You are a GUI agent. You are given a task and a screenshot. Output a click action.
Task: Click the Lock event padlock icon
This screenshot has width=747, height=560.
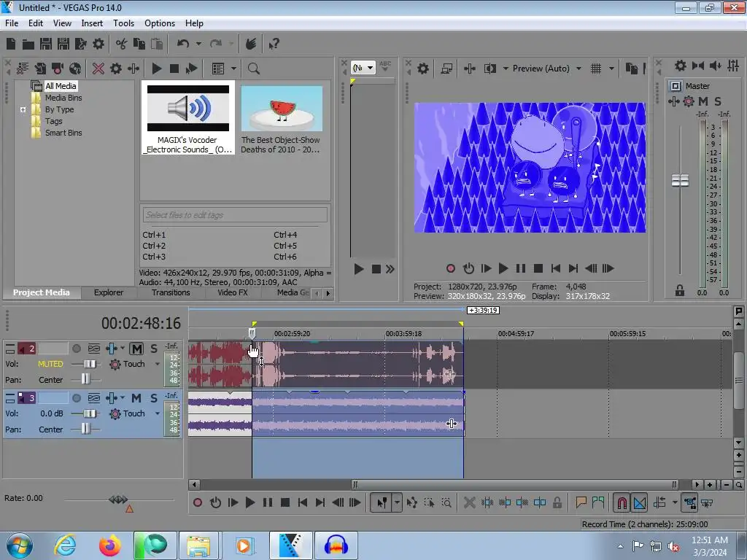point(557,502)
